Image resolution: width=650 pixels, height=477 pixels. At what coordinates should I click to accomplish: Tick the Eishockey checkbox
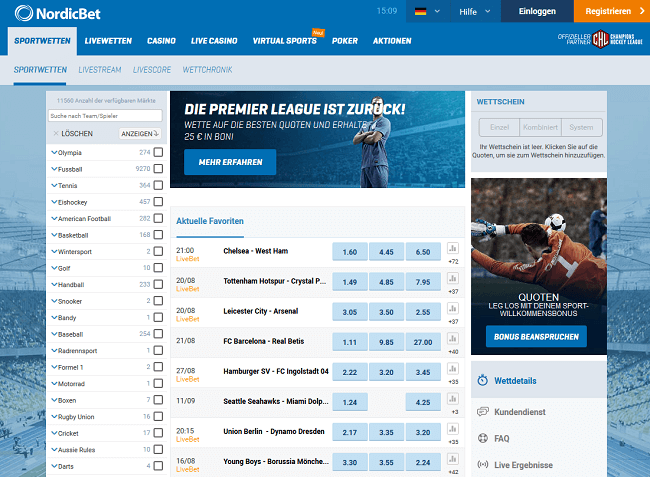158,202
